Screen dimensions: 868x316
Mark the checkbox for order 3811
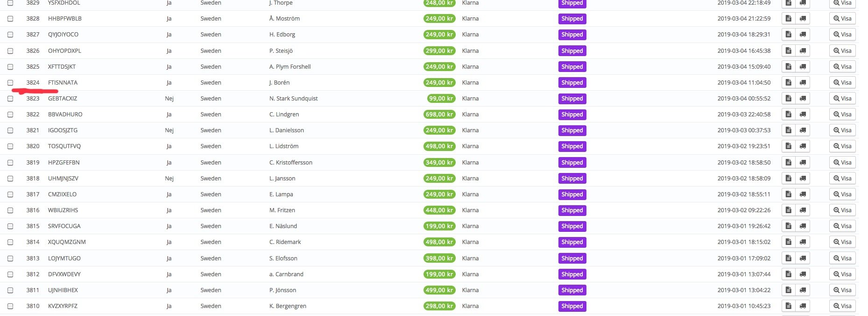click(10, 290)
